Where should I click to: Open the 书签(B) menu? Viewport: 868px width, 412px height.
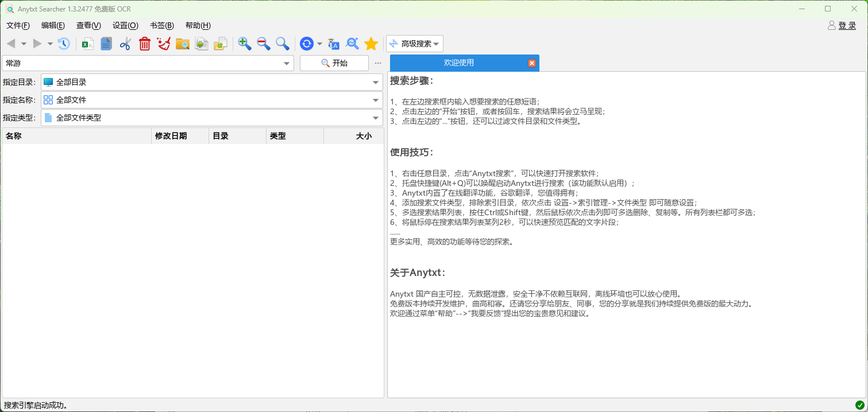tap(162, 25)
